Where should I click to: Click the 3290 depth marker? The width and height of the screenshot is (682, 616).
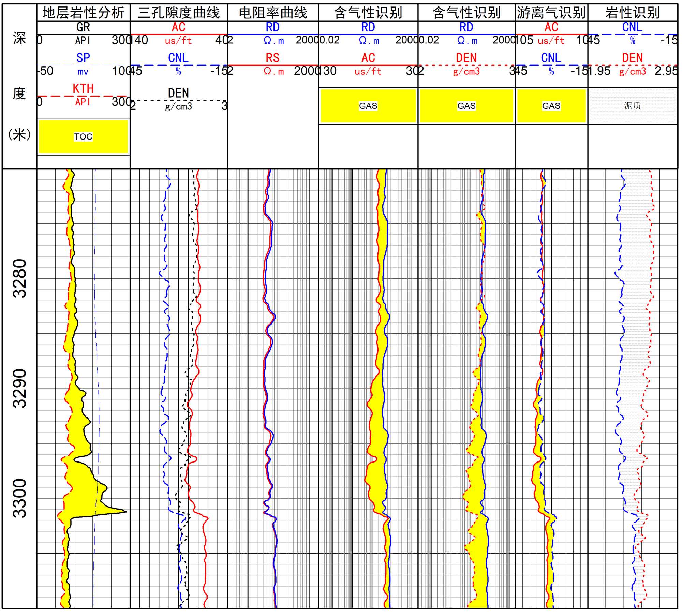coord(19,388)
